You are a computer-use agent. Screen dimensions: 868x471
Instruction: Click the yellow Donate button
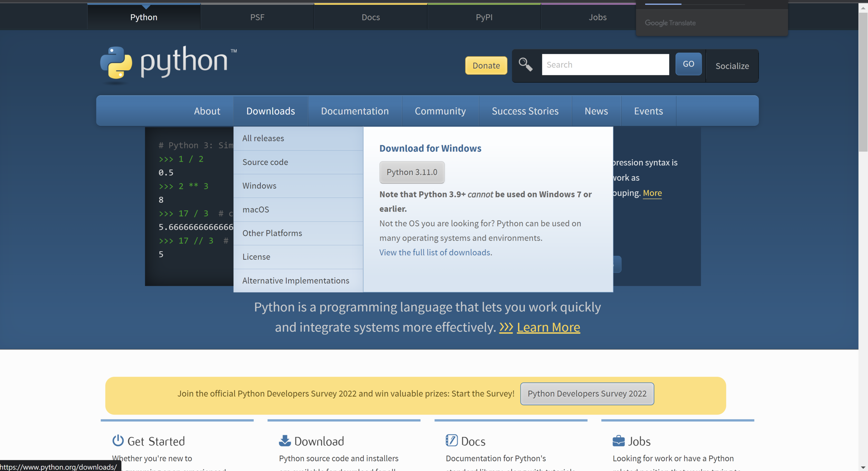pos(486,65)
